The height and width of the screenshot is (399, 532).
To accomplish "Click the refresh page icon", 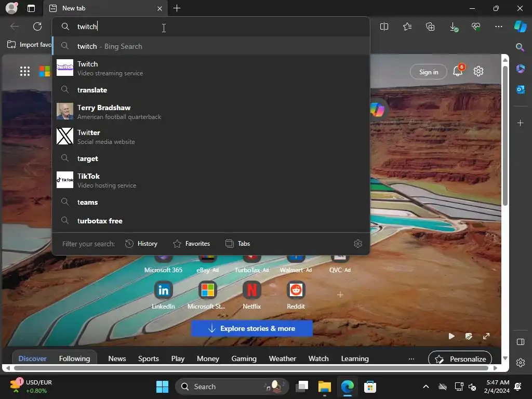I will tap(37, 26).
